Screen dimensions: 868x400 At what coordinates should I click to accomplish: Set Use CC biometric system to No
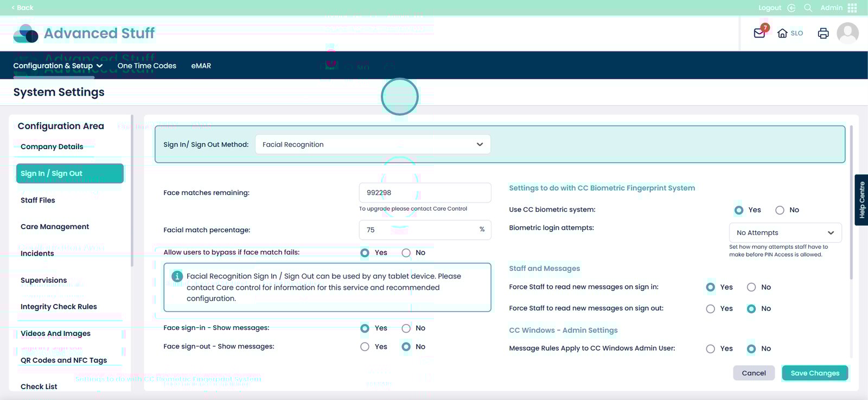pyautogui.click(x=780, y=210)
